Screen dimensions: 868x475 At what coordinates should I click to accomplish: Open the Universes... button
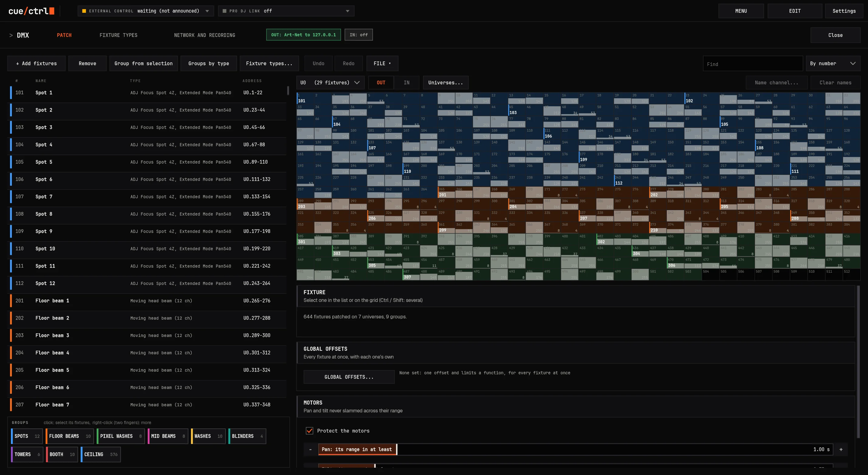click(446, 83)
